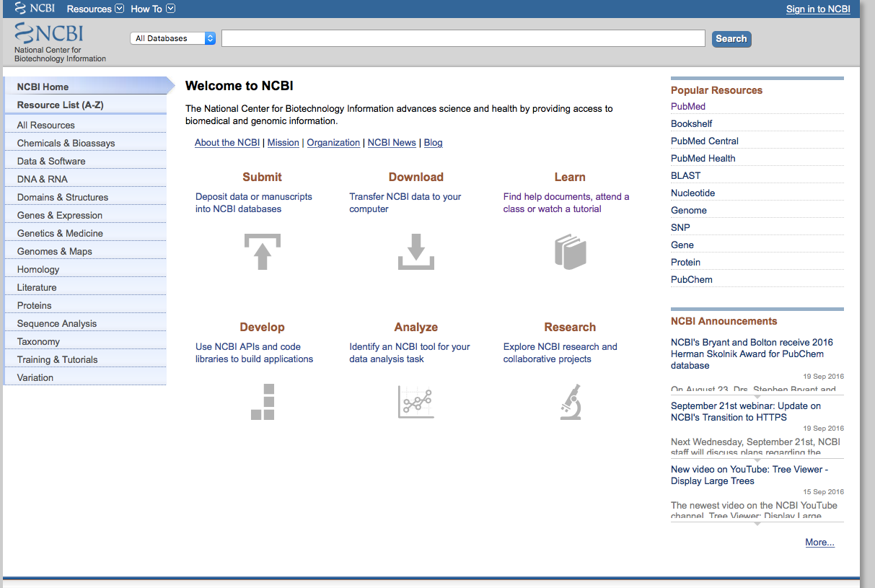Expand the September 21st webinar announcement arrow
The height and width of the screenshot is (588, 875).
pos(757,460)
